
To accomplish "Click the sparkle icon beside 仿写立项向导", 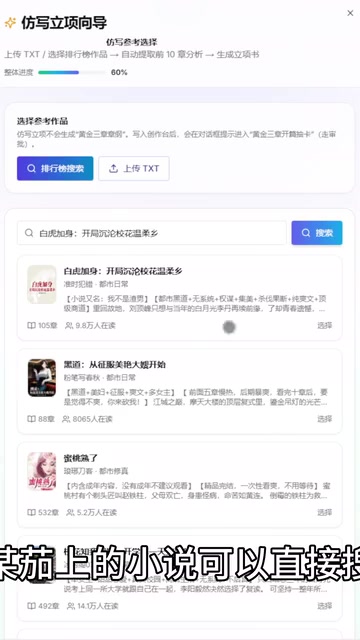I will pyautogui.click(x=10, y=23).
